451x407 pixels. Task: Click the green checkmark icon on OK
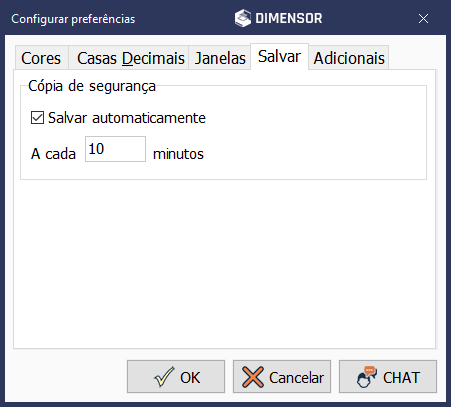pyautogui.click(x=164, y=377)
